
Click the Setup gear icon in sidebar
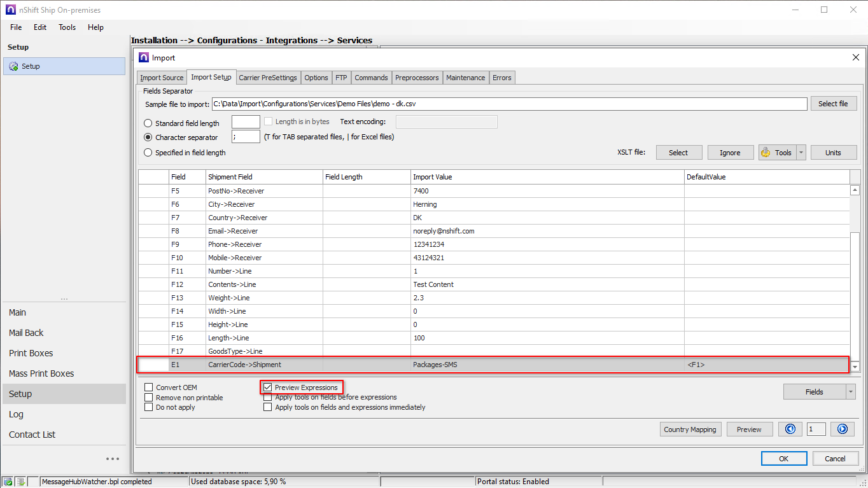pos(13,66)
